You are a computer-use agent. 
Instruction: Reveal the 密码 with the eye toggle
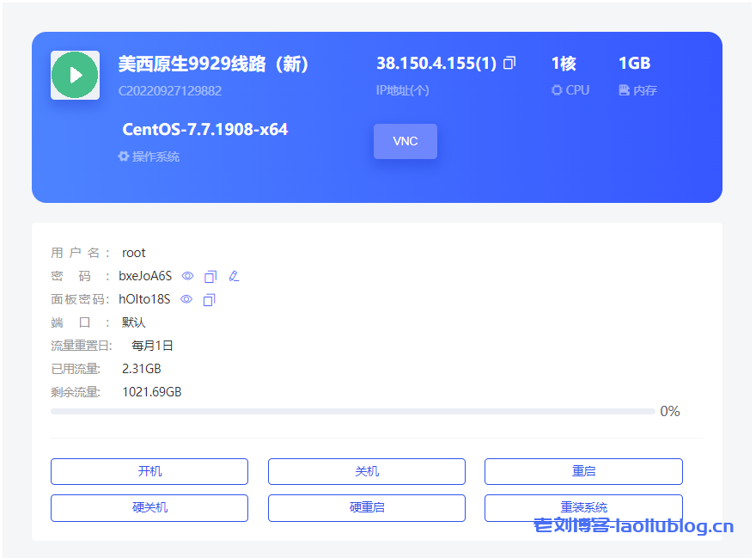pos(187,276)
